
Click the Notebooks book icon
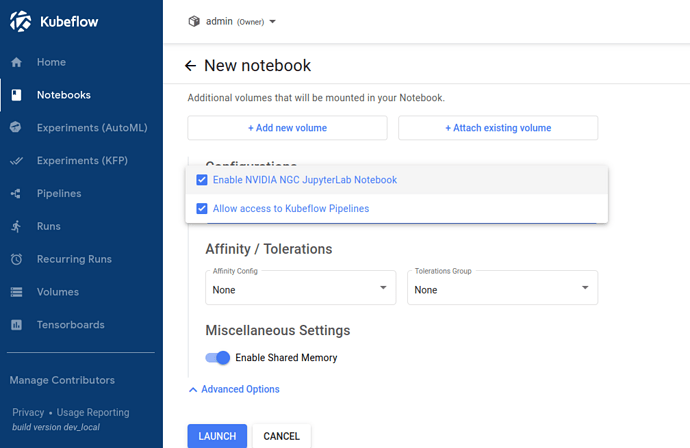coord(16,95)
